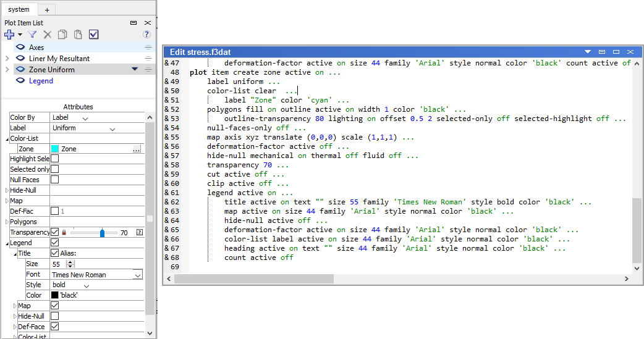
Task: Click the Transparency slider handle
Action: [102, 233]
